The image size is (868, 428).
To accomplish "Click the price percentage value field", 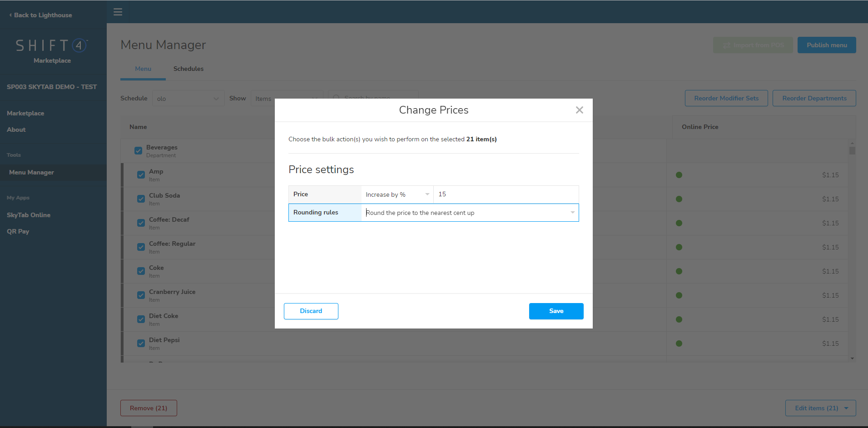I will (x=506, y=194).
